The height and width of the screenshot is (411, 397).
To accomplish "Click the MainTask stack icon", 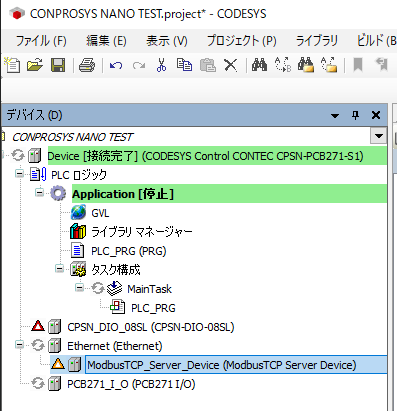I will coord(114,288).
